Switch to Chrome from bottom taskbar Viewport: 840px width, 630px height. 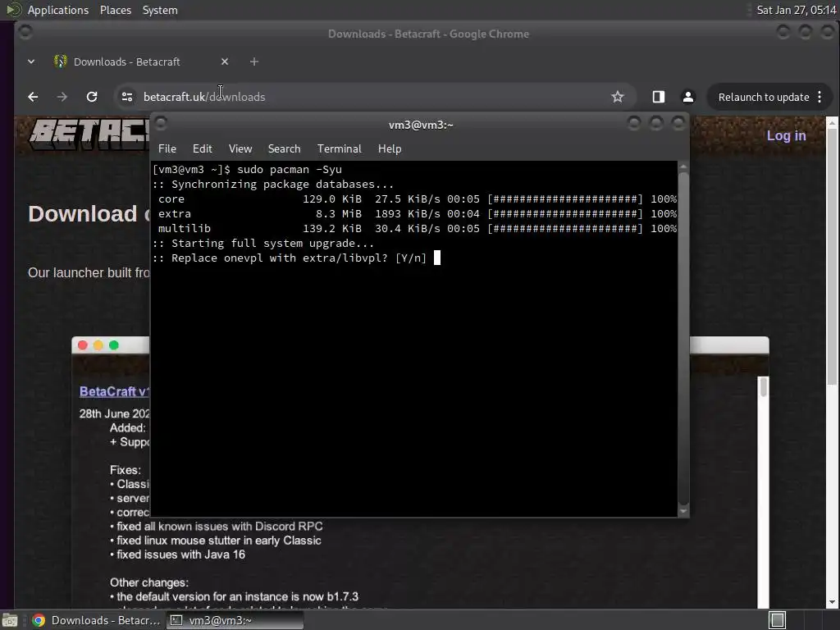[97, 620]
